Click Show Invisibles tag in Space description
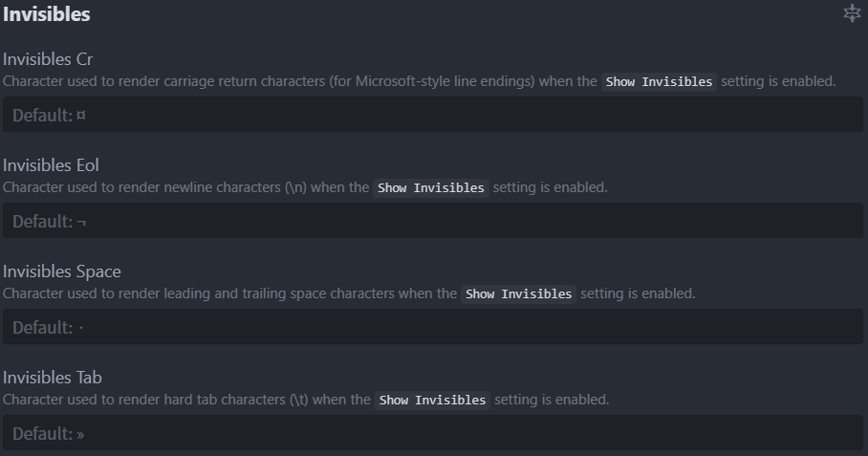 click(519, 294)
